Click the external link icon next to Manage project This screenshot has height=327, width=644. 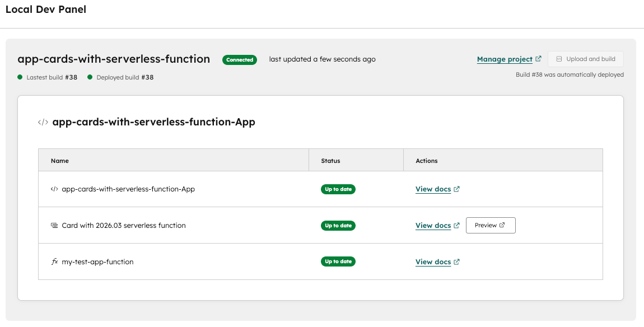(x=539, y=59)
